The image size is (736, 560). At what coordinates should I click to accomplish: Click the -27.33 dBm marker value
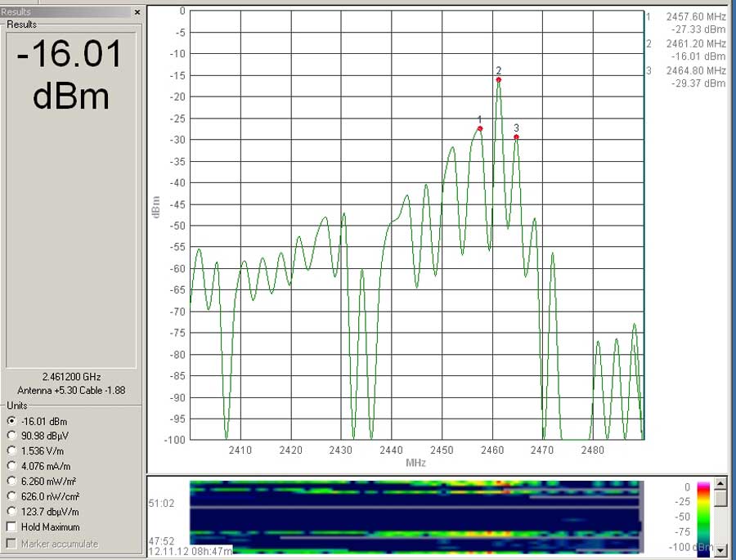[x=698, y=29]
